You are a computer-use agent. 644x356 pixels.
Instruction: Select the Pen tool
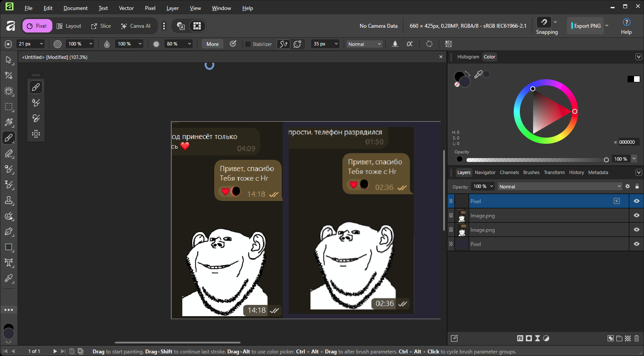tap(9, 231)
